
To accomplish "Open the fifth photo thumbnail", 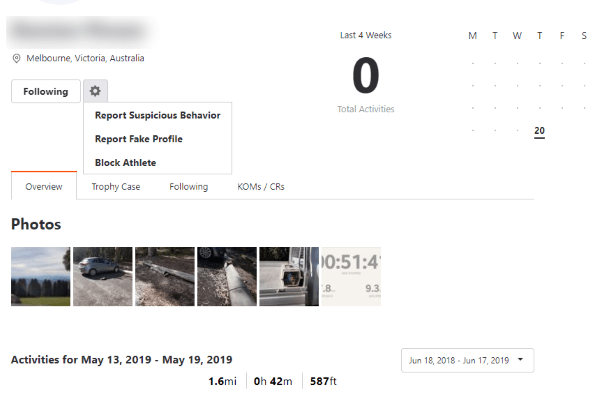I will [288, 276].
